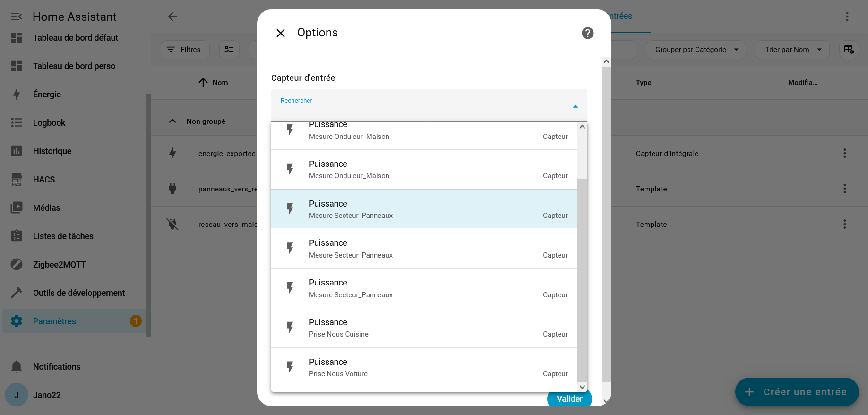The height and width of the screenshot is (415, 868).
Task: Open the Énergie dashboard
Action: click(x=47, y=95)
